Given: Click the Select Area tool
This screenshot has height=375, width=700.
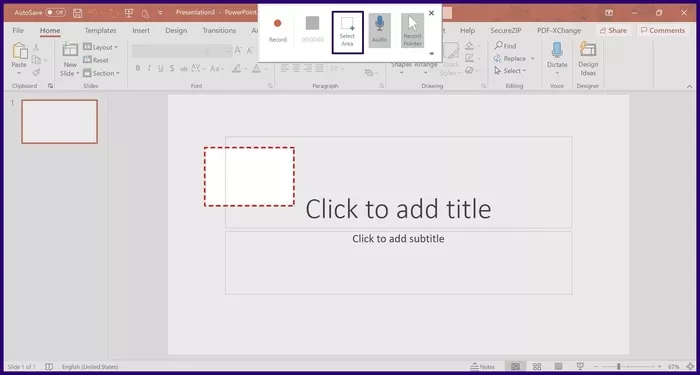Looking at the screenshot, I should pyautogui.click(x=347, y=32).
